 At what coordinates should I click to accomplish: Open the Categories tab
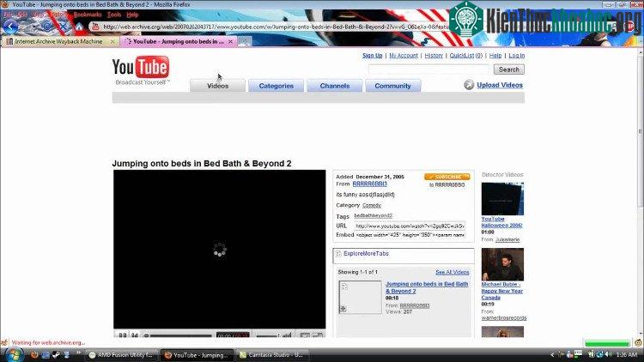tap(276, 86)
